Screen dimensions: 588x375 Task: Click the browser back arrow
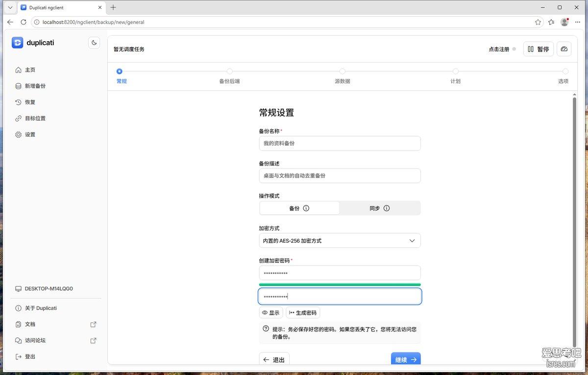(x=10, y=22)
